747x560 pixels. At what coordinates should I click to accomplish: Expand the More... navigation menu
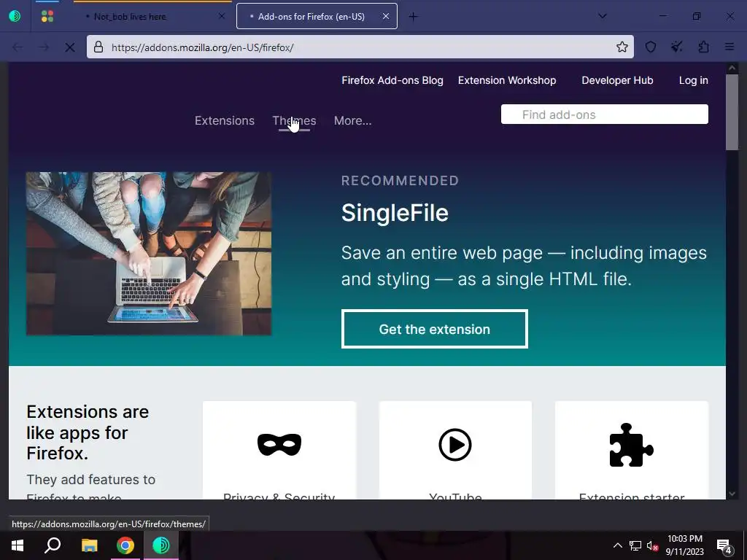352,121
